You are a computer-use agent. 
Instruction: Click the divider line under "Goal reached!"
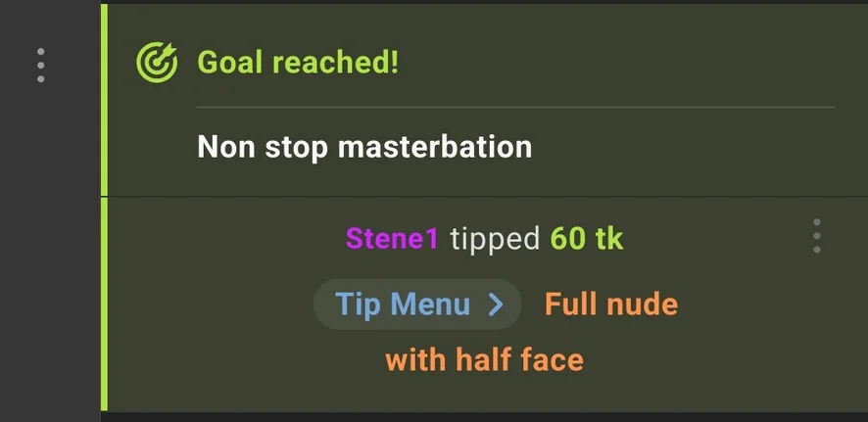tap(515, 106)
